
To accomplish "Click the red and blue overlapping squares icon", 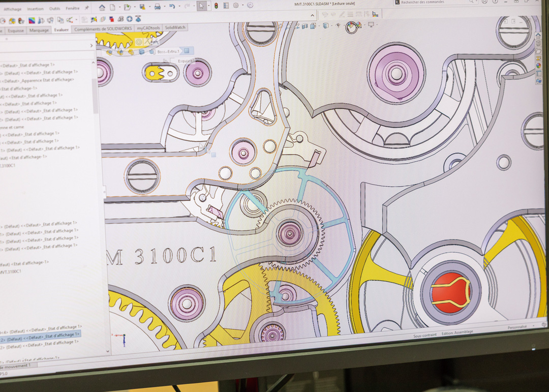I will (x=111, y=19).
